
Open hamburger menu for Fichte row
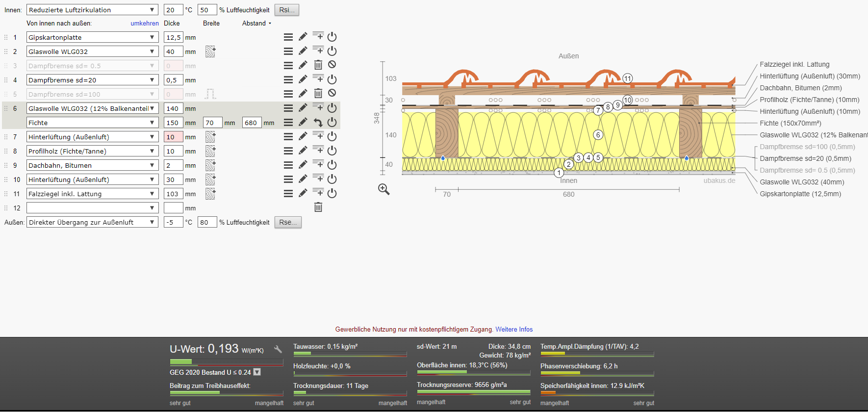point(288,123)
